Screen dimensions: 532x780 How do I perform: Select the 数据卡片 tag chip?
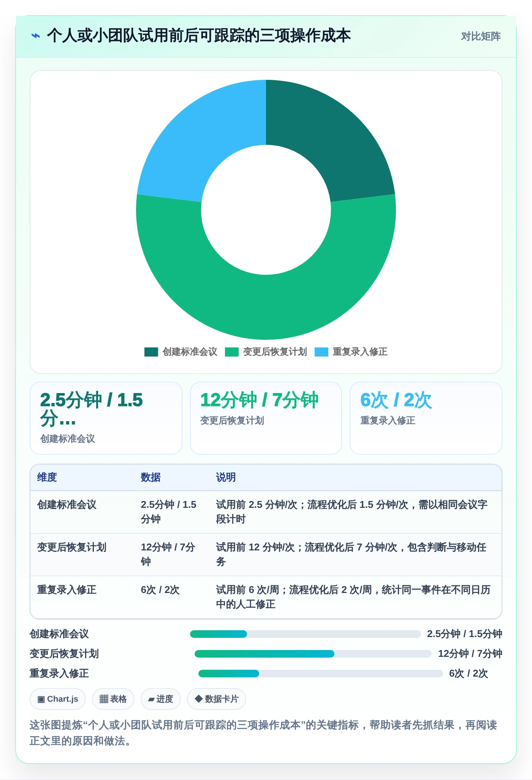pos(217,699)
